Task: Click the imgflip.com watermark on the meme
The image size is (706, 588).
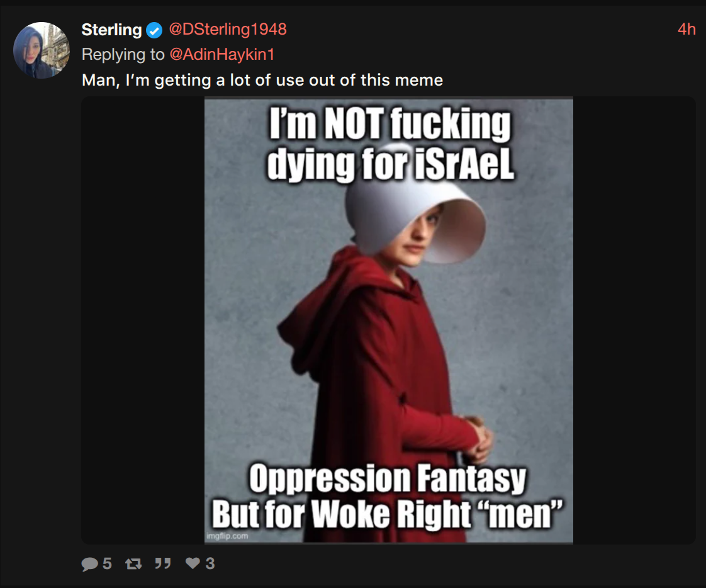Action: (x=227, y=536)
